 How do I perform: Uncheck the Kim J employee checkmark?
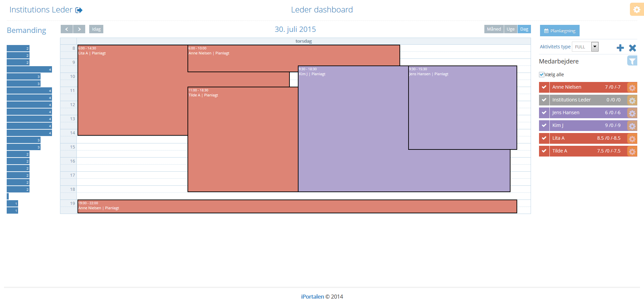pos(544,125)
